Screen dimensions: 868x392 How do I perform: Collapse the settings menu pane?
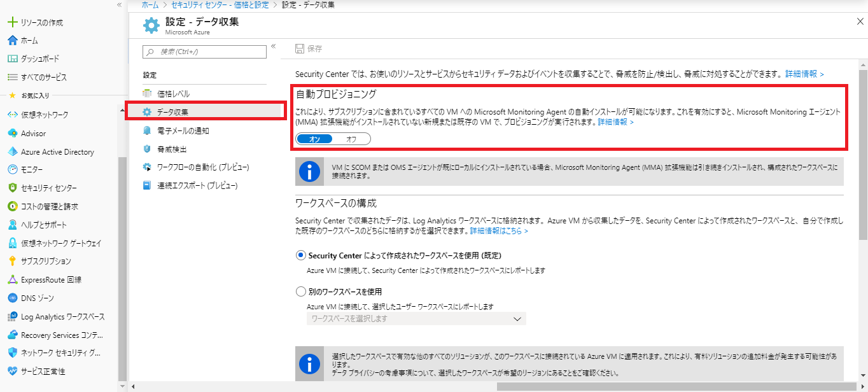tap(274, 46)
